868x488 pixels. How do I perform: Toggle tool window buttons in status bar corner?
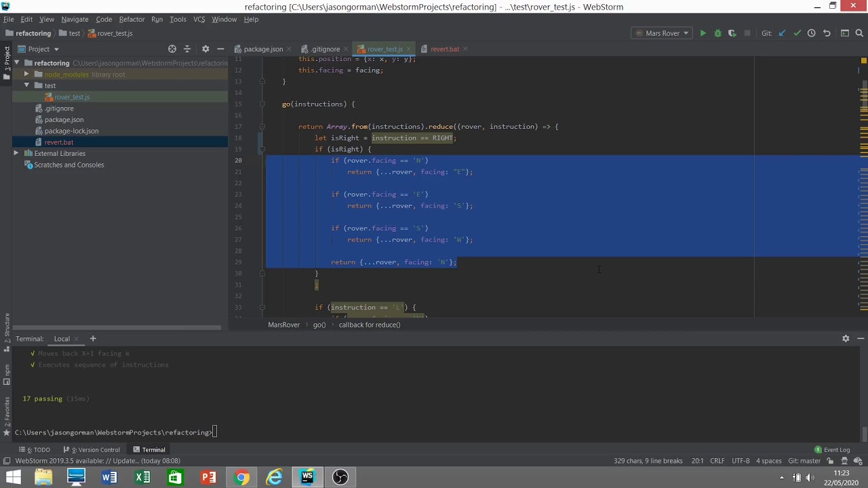tap(6, 461)
